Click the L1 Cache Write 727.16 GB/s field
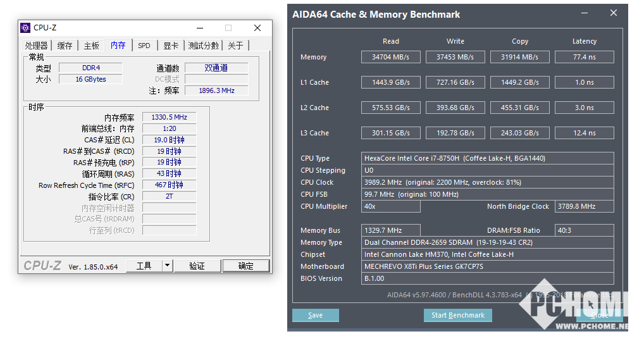Screen dimensions: 644x341 455,82
